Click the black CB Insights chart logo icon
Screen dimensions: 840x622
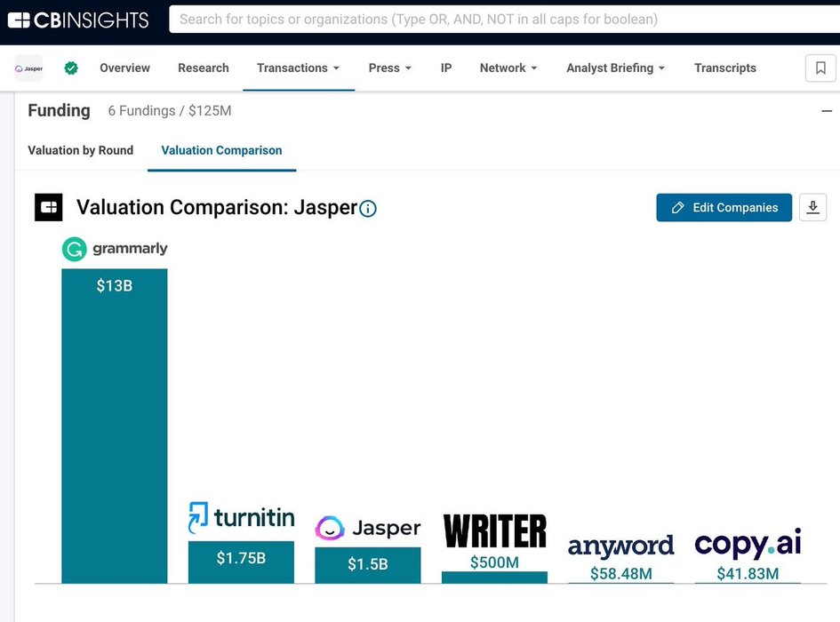[x=49, y=207]
